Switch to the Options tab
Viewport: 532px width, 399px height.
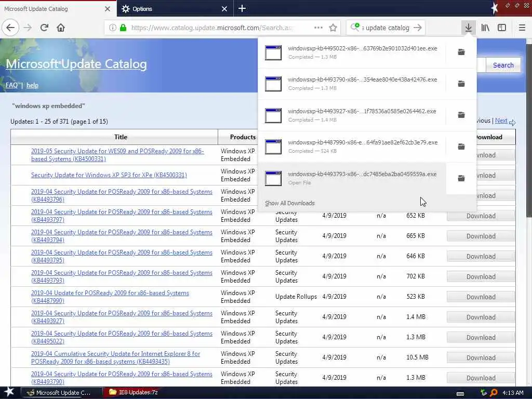175,8
